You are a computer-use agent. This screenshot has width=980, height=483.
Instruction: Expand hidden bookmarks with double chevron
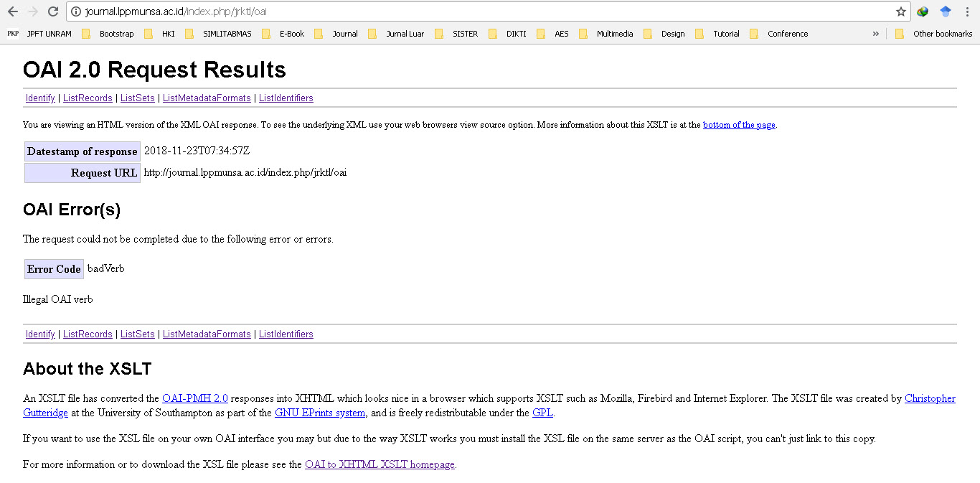click(875, 34)
